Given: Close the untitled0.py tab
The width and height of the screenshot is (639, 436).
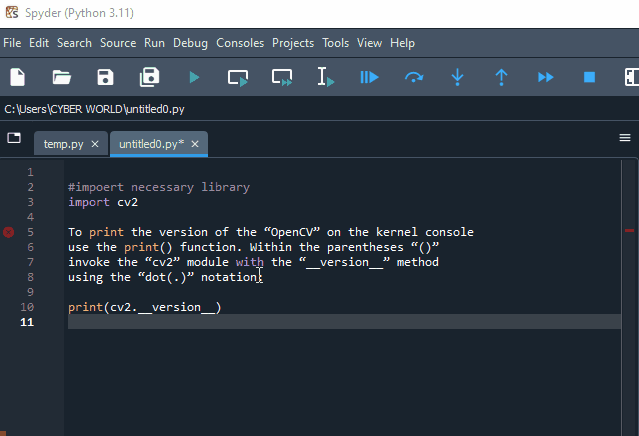Looking at the screenshot, I should (195, 144).
